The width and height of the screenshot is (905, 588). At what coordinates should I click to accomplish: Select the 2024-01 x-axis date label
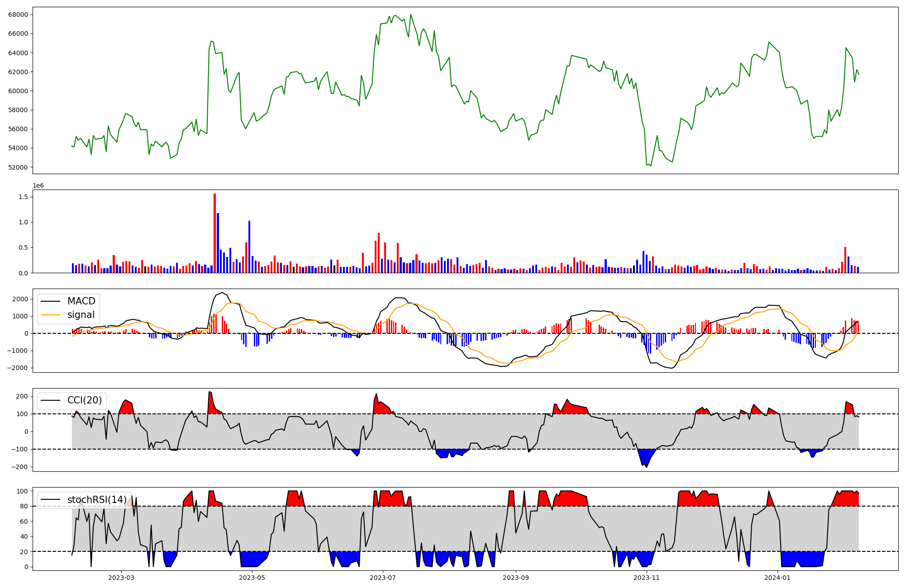click(777, 578)
